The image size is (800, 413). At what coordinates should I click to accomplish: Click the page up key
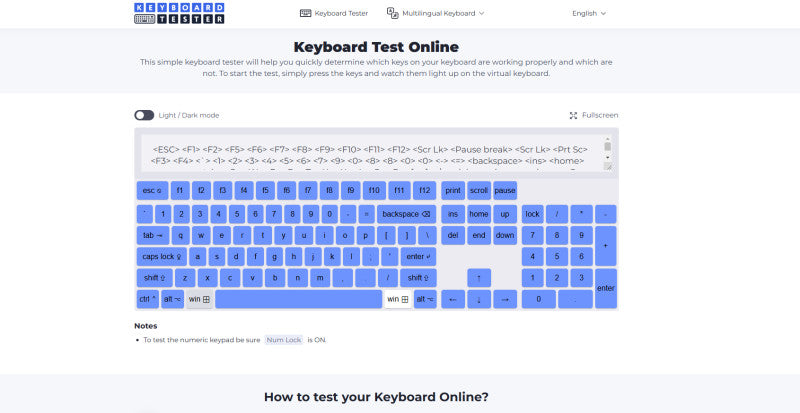(x=505, y=214)
